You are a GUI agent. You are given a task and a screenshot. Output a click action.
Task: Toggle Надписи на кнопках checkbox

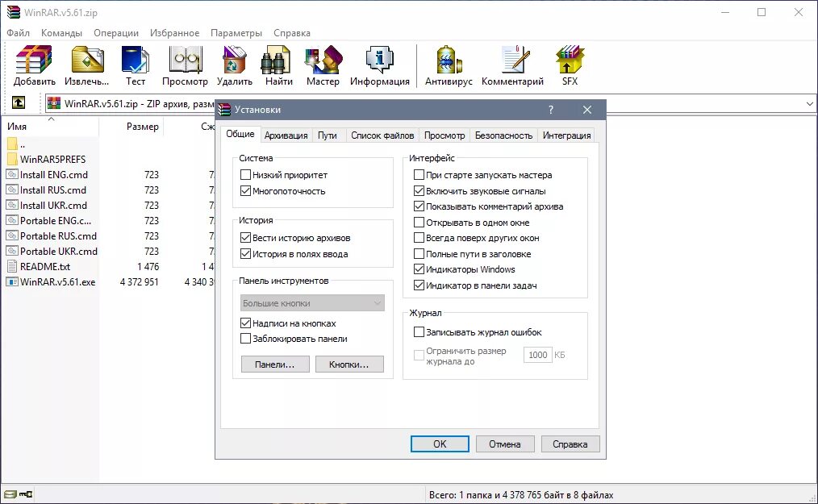point(246,323)
